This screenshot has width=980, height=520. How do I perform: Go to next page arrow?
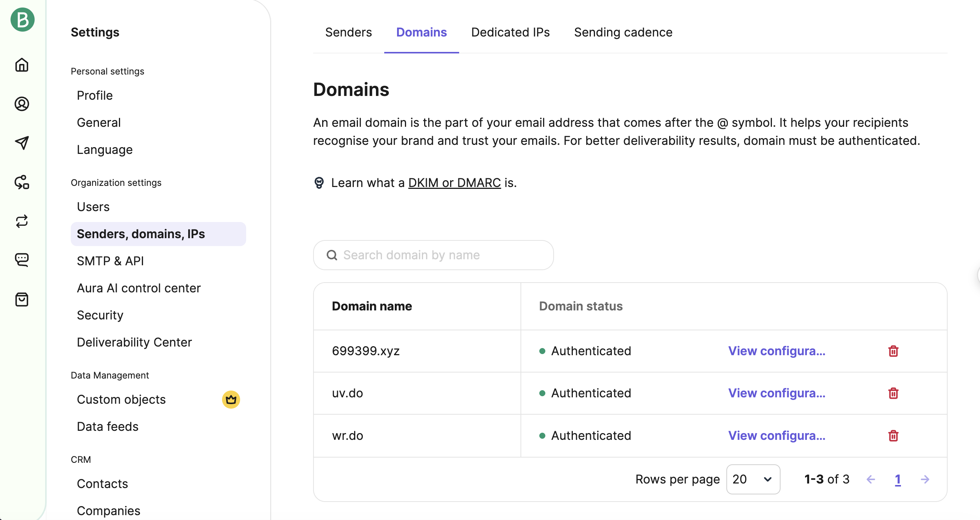point(925,479)
